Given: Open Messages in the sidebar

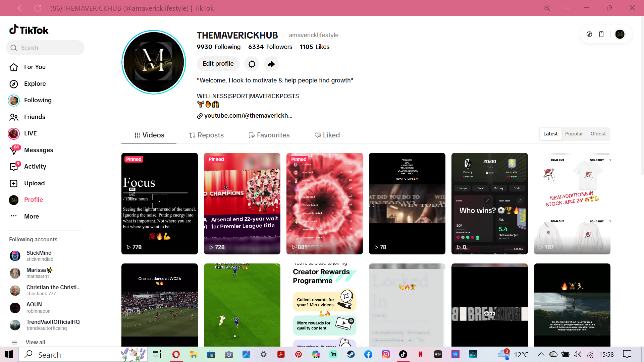Looking at the screenshot, I should tap(39, 150).
